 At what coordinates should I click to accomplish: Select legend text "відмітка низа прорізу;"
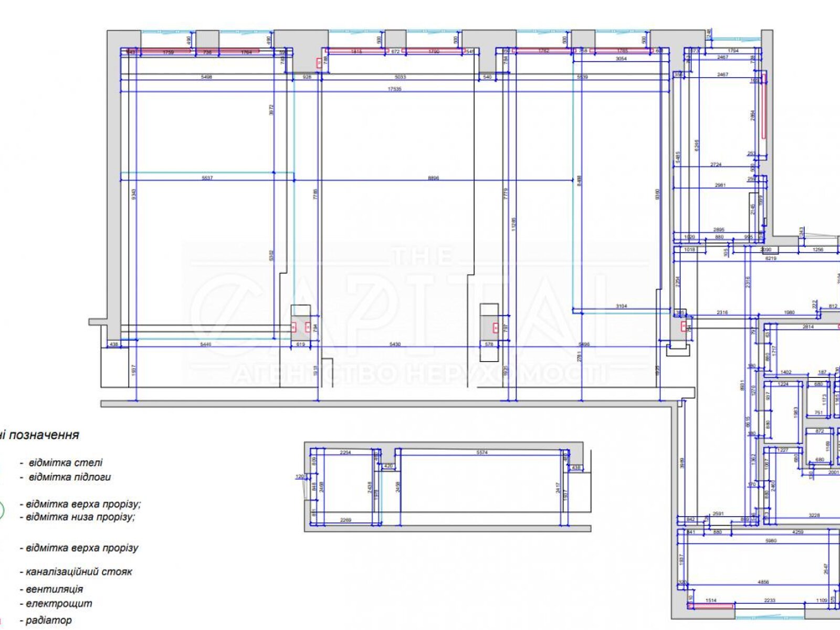click(x=80, y=517)
